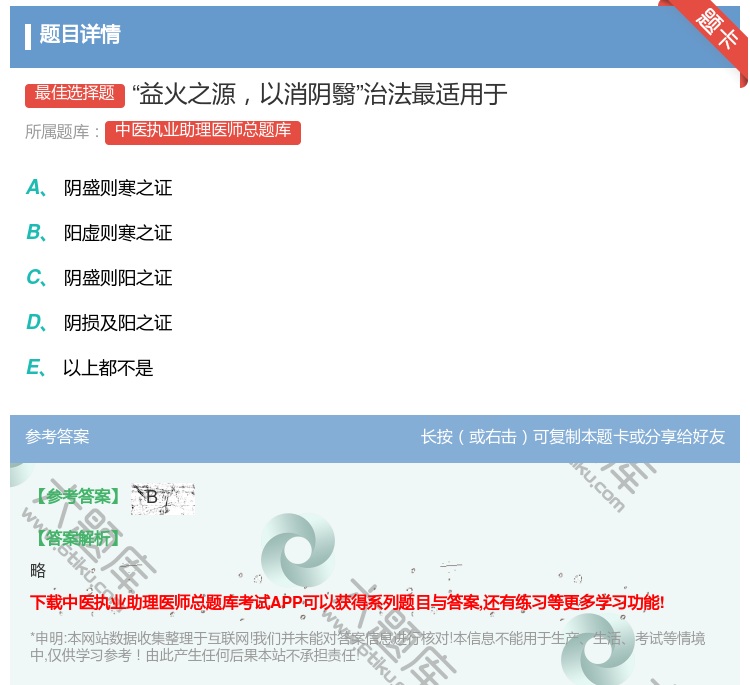Screen dimensions: 750x685
Task: Select option A 阴盛则寒之证
Action: (118, 188)
